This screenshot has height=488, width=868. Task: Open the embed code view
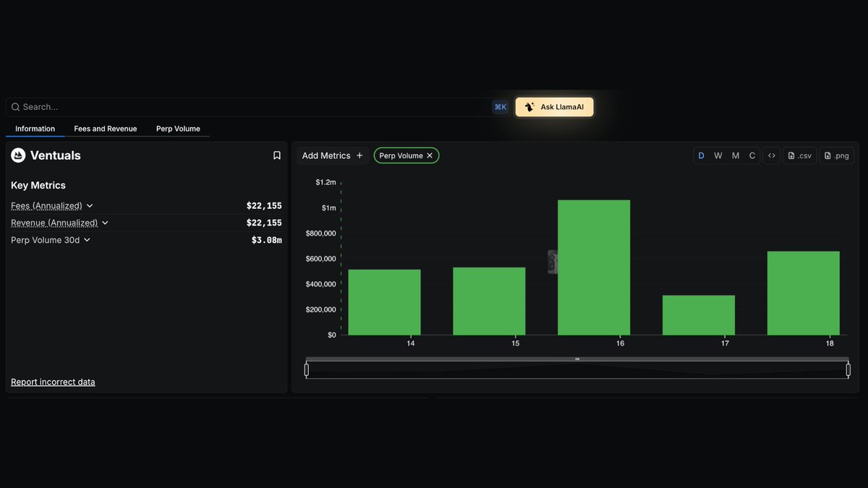coord(771,155)
